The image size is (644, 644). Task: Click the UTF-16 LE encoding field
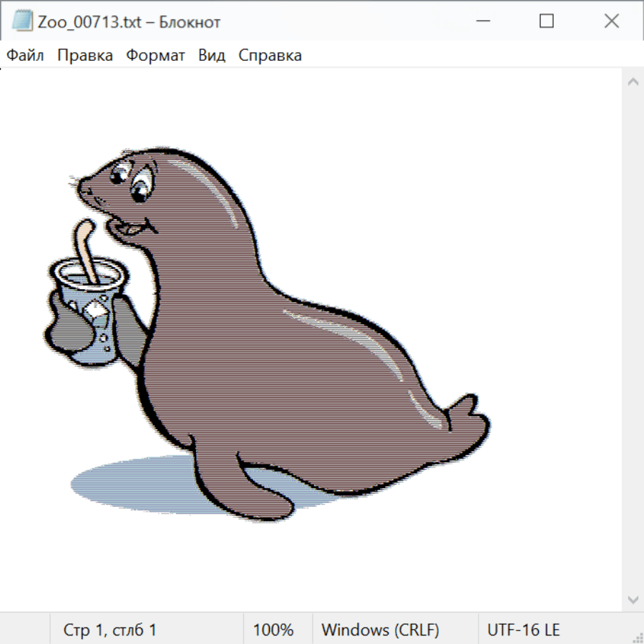[524, 630]
